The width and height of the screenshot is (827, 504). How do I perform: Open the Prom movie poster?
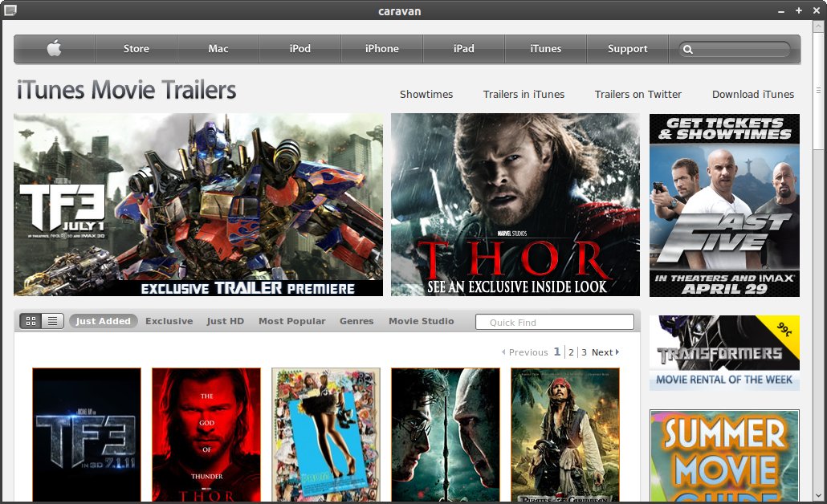pyautogui.click(x=326, y=434)
